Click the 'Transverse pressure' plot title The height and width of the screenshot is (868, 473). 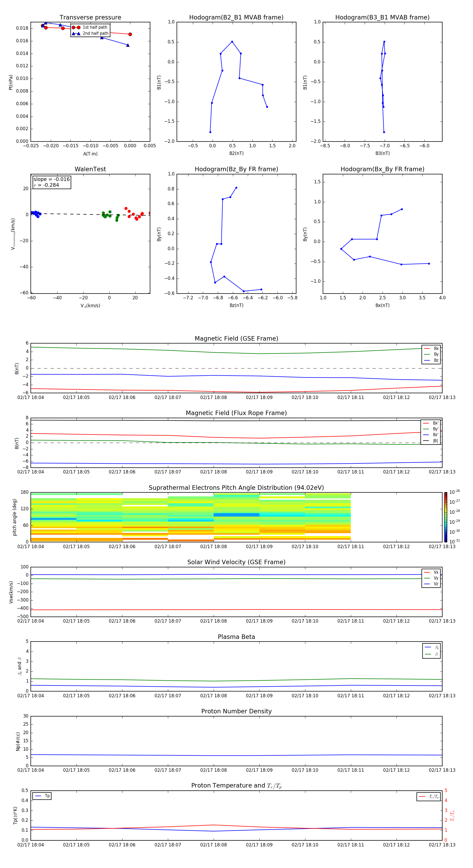(90, 18)
